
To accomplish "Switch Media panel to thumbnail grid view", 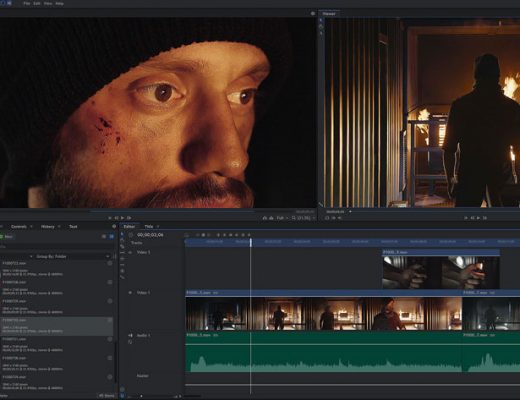I will (111, 236).
